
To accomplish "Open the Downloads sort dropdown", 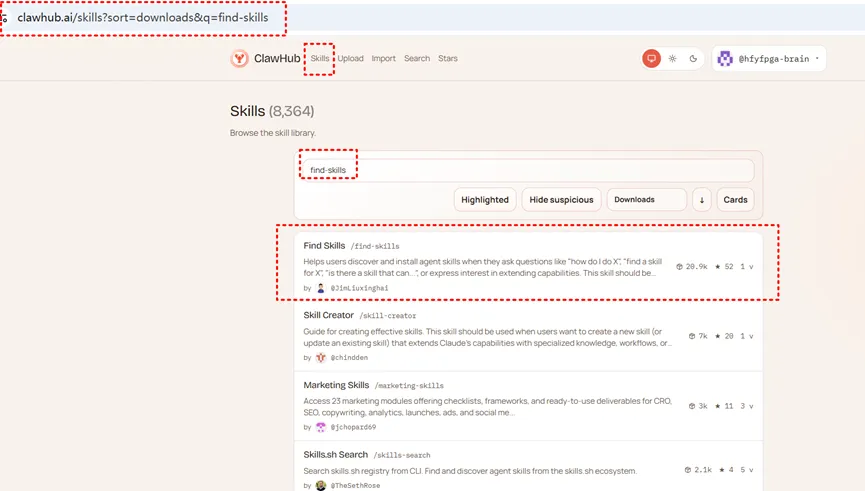I will point(647,200).
